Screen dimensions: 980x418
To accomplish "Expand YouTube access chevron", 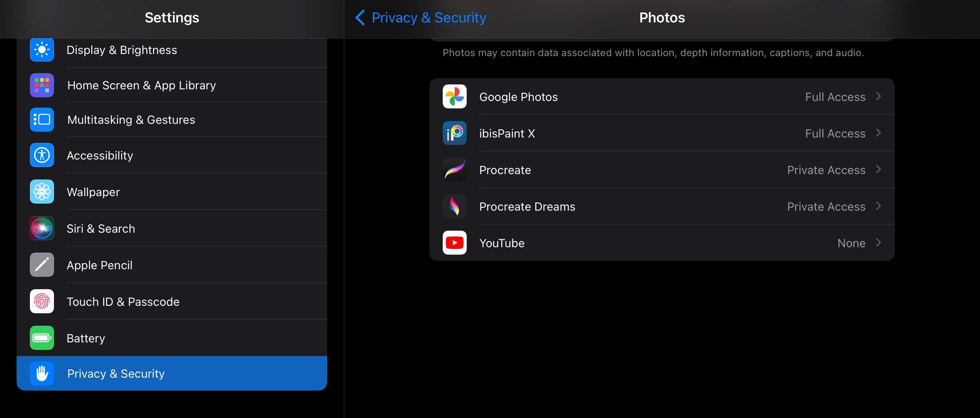I will coord(878,243).
